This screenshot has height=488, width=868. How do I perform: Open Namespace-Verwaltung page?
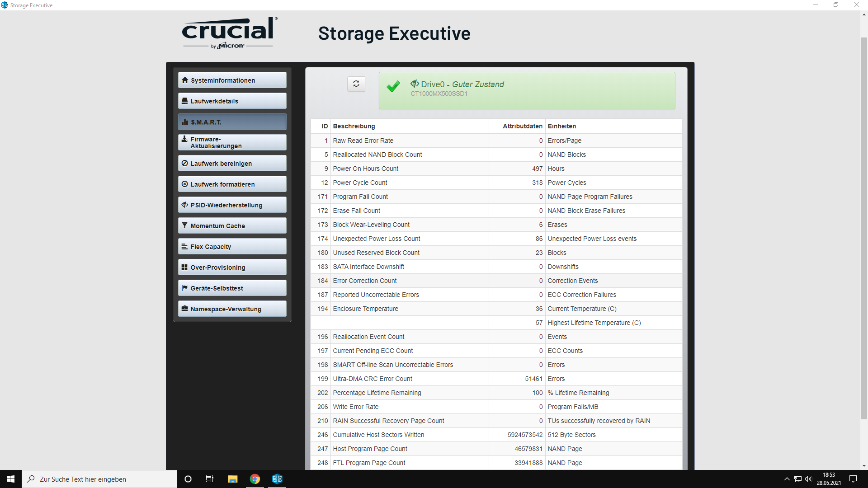point(232,309)
